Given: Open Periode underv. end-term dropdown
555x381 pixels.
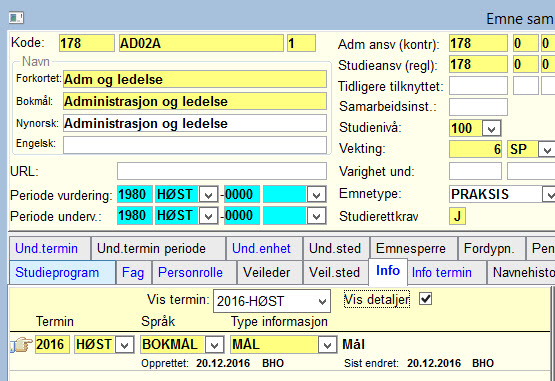Looking at the screenshot, I should point(316,216).
